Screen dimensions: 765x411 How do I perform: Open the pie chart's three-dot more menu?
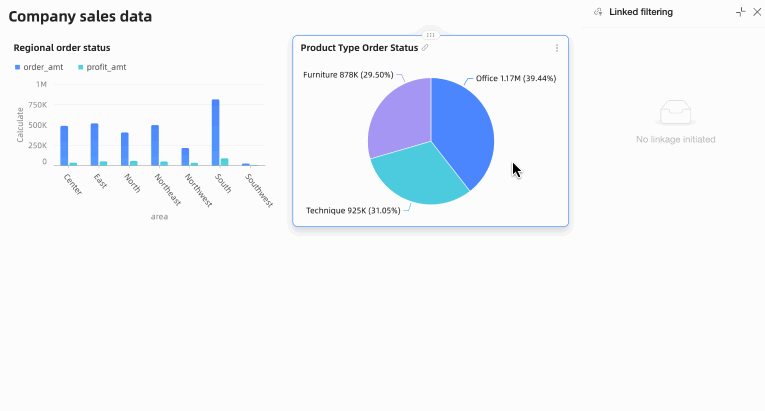click(x=557, y=48)
